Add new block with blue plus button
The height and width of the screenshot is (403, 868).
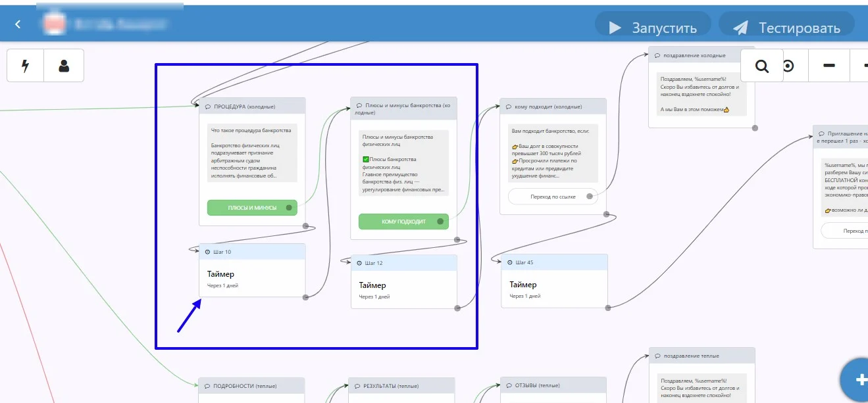click(859, 379)
